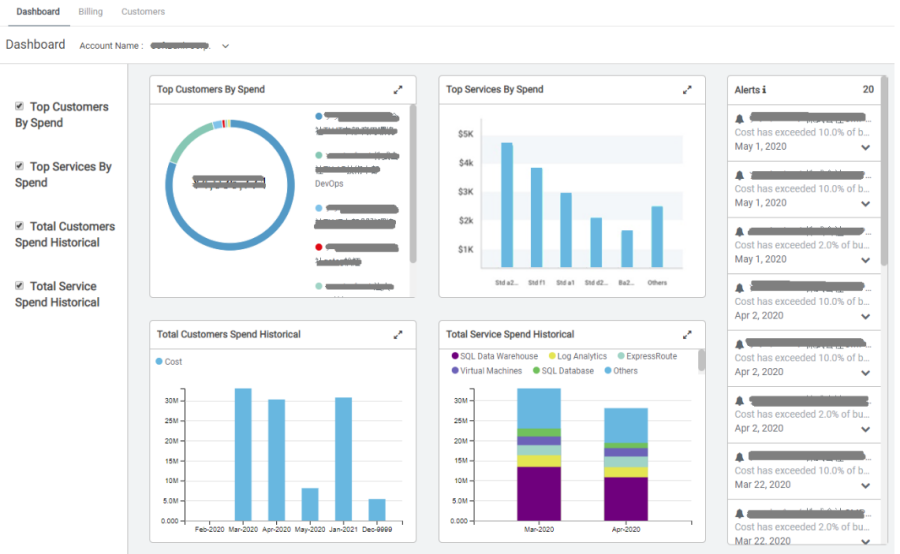The image size is (900, 554).
Task: Switch to the Billing tab
Action: pyautogui.click(x=90, y=12)
